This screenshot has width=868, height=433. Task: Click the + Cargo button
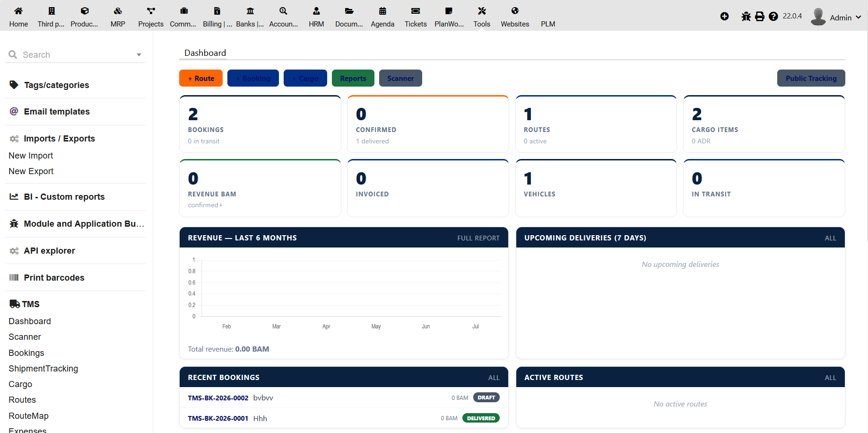(x=305, y=78)
